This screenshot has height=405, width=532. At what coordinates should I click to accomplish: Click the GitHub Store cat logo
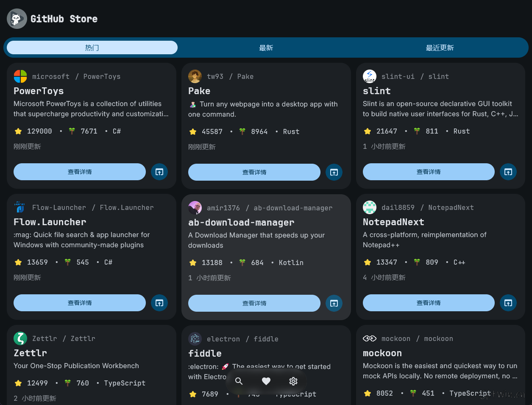pos(17,19)
